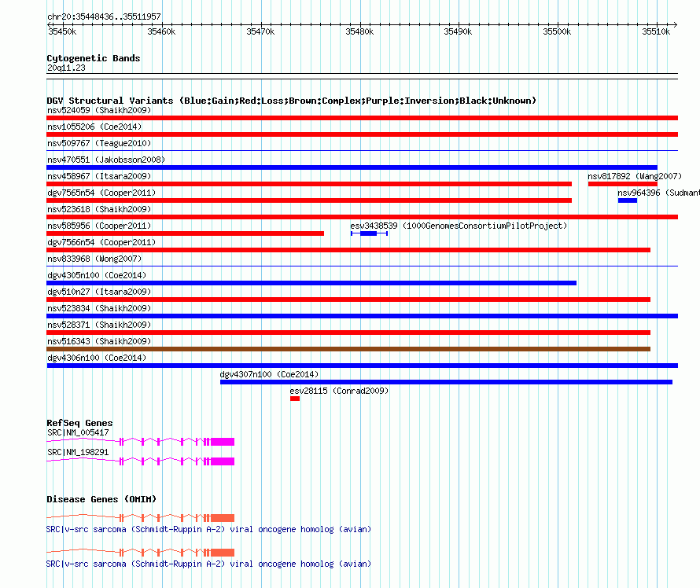
Task: Click the blue bar of dgv4307n100
Action: 447,382
